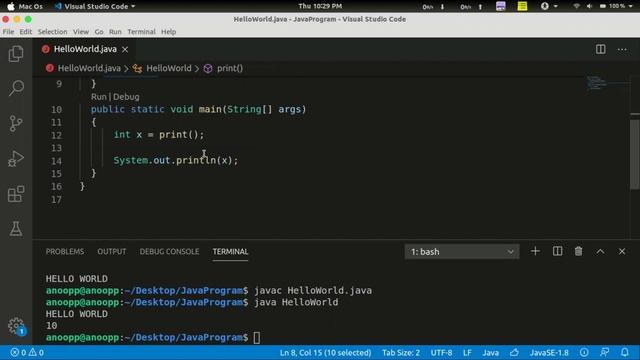640x360 pixels.
Task: Click the volume icon in system bar
Action: click(589, 6)
